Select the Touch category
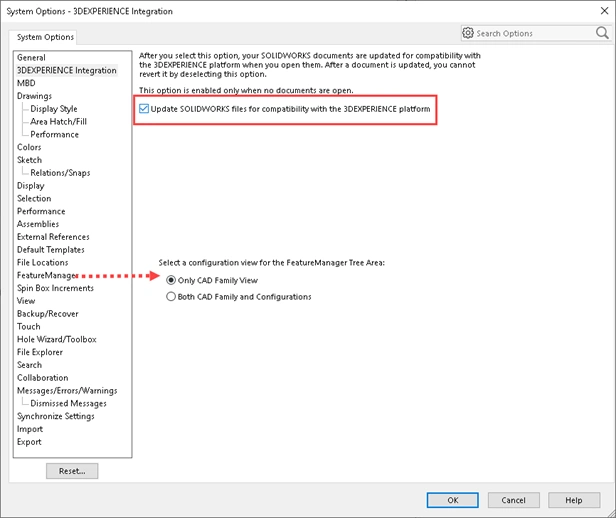The width and height of the screenshot is (616, 518). click(x=28, y=326)
